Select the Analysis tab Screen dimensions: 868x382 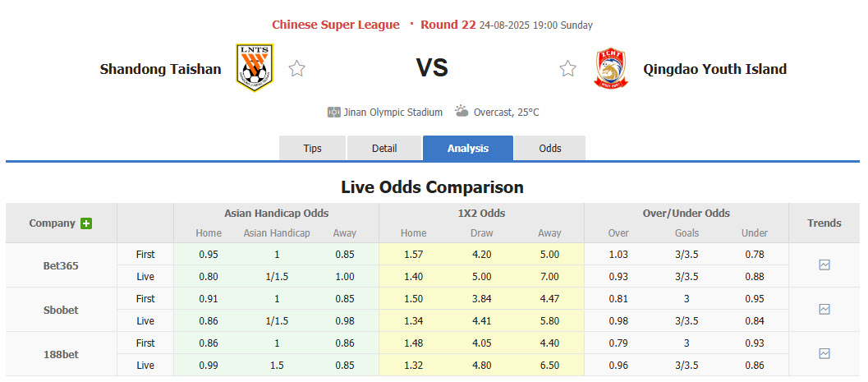coord(468,149)
